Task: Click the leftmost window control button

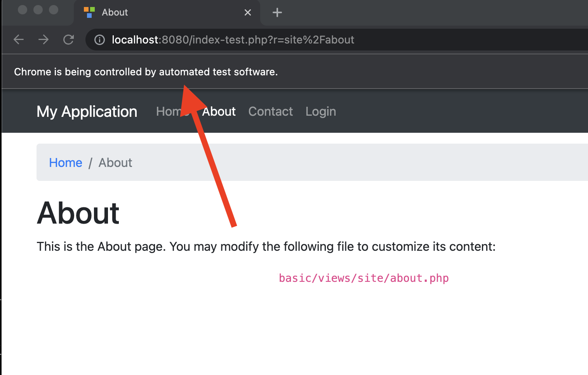Action: pos(23,10)
